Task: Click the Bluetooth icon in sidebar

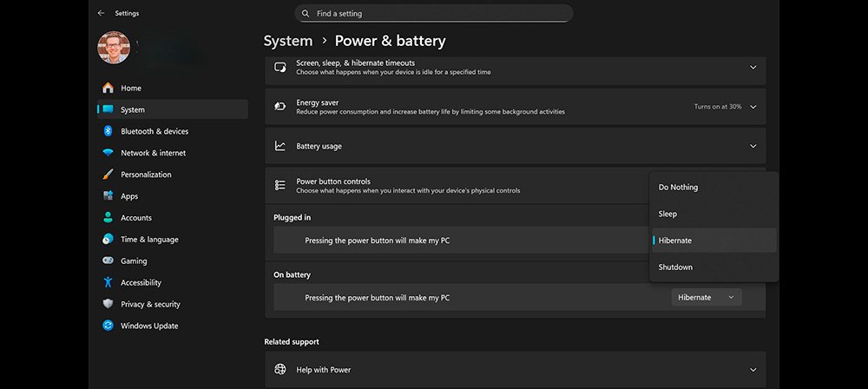Action: [108, 131]
